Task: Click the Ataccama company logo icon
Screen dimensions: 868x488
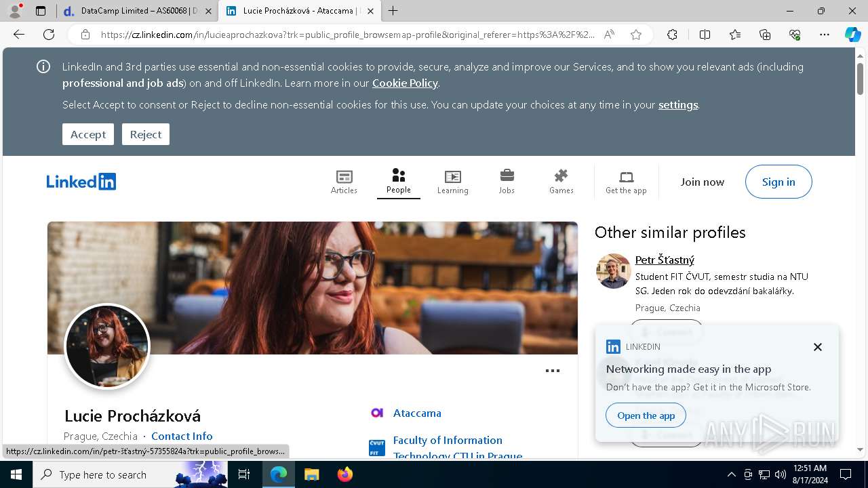Action: point(377,413)
